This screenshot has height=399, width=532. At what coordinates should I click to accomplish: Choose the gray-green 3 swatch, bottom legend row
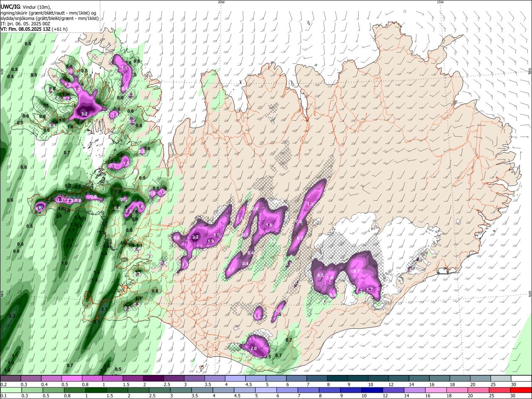[x=182, y=390]
